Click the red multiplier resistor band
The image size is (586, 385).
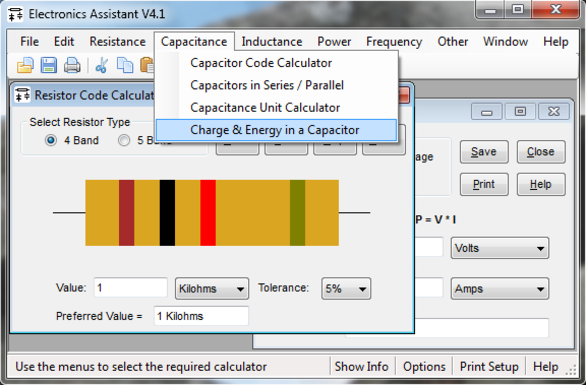[x=208, y=213]
